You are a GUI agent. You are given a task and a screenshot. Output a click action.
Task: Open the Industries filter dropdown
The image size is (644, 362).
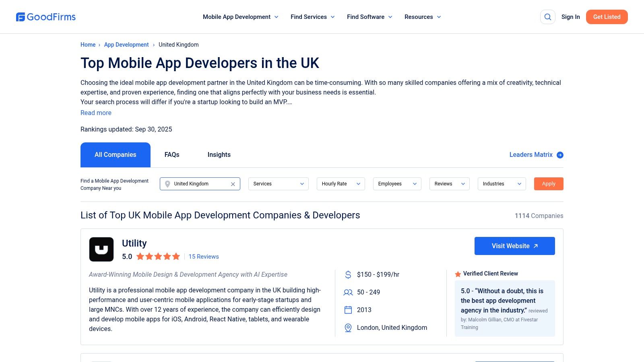click(502, 184)
